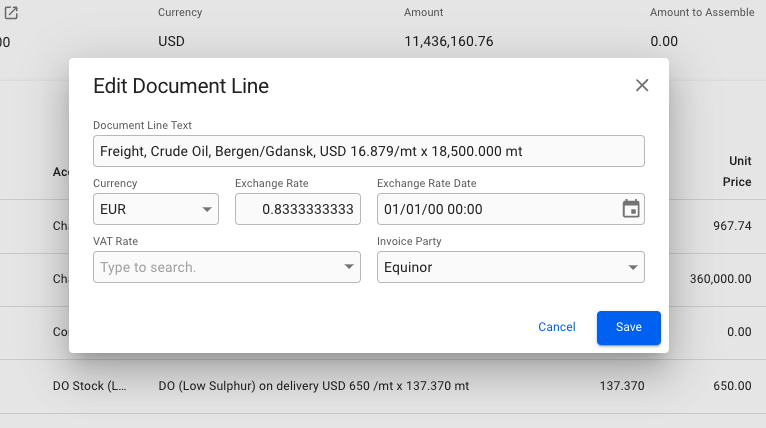The height and width of the screenshot is (428, 766).
Task: Close the Edit Document Line dialog
Action: (x=642, y=86)
